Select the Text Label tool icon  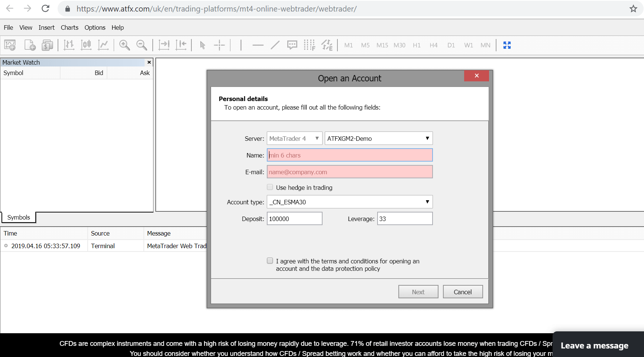pyautogui.click(x=292, y=45)
